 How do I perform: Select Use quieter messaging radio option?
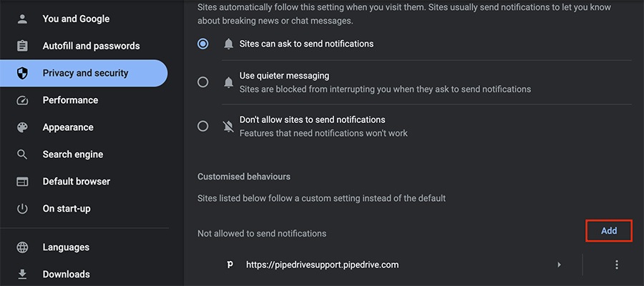pyautogui.click(x=203, y=82)
